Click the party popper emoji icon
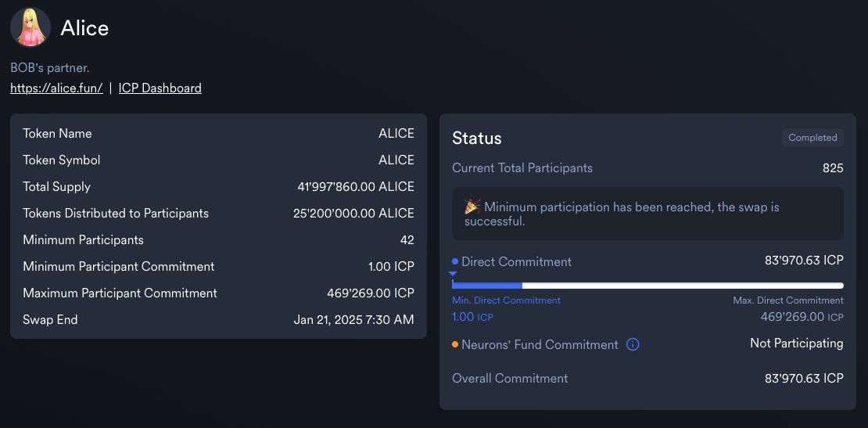The height and width of the screenshot is (428, 868). pyautogui.click(x=472, y=207)
